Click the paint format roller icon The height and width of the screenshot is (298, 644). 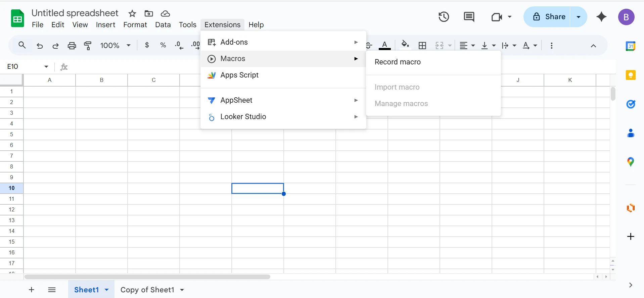tap(88, 45)
